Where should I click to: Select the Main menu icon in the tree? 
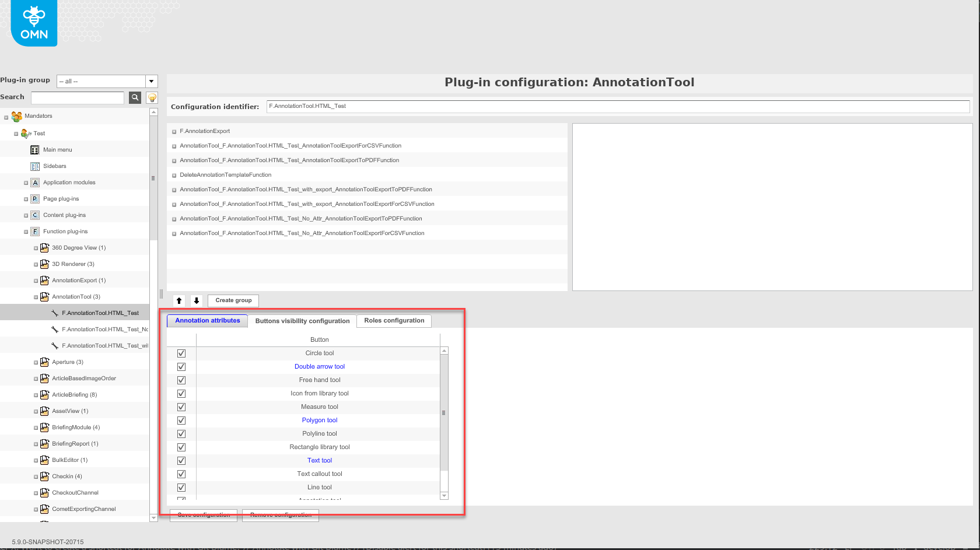coord(34,149)
